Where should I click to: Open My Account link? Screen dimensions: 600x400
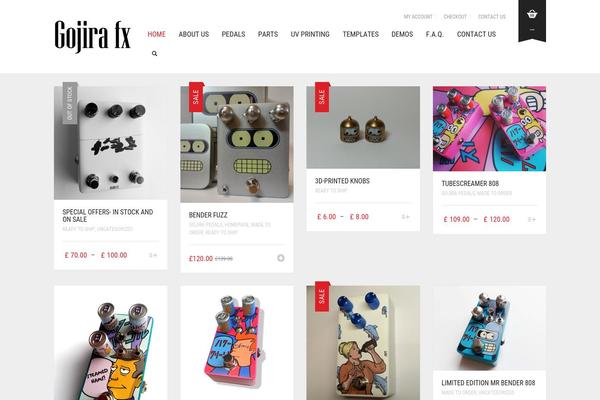pos(418,16)
